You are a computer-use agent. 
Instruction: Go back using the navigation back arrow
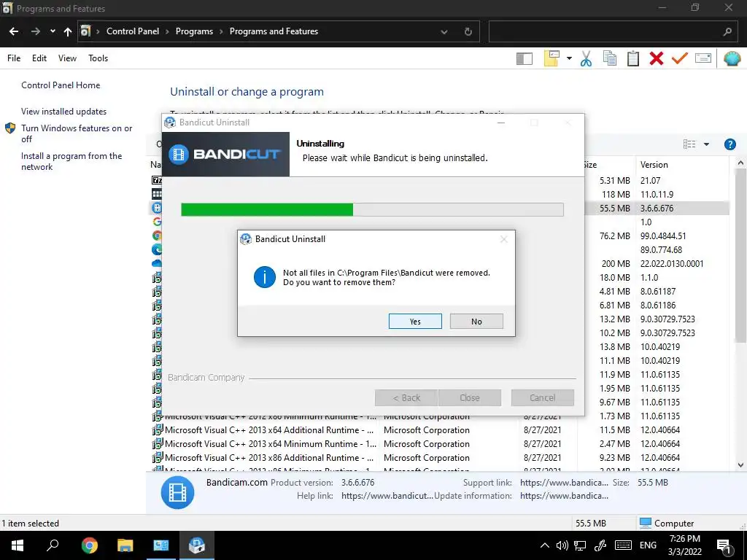click(x=14, y=31)
